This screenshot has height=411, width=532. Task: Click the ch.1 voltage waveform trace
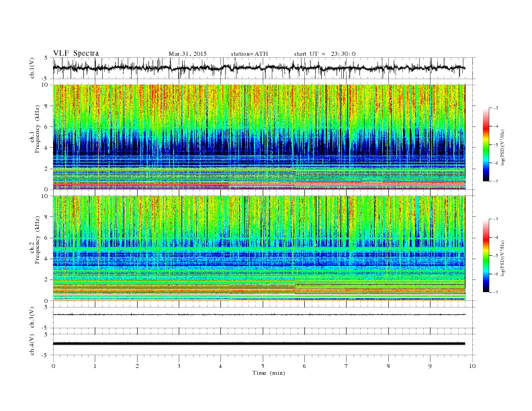click(259, 68)
